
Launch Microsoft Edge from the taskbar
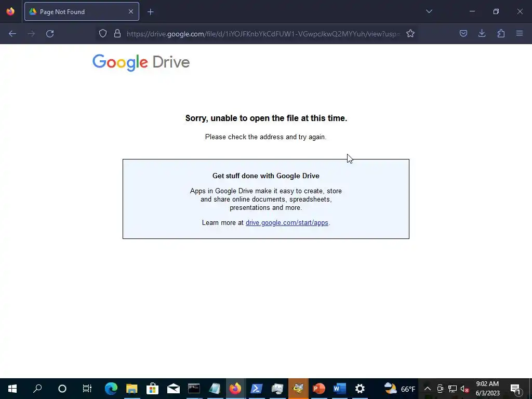(x=111, y=389)
